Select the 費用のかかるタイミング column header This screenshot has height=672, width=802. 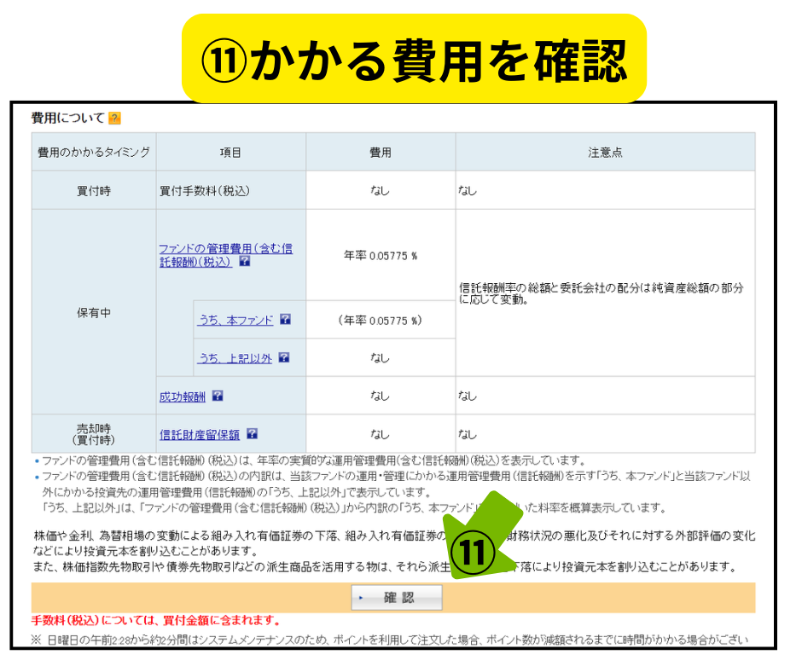94,152
